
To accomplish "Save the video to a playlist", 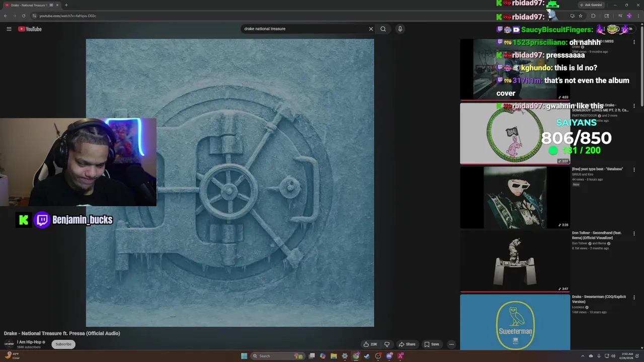I will click(432, 344).
